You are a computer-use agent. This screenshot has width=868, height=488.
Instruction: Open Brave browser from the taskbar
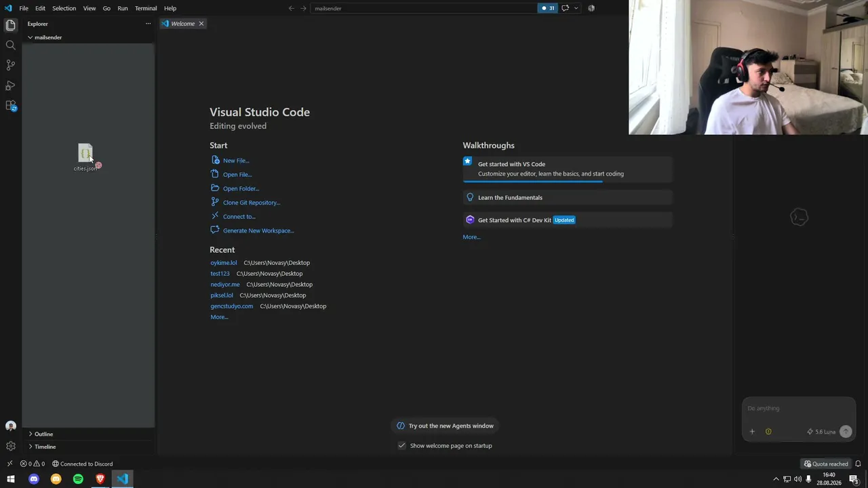(x=100, y=479)
